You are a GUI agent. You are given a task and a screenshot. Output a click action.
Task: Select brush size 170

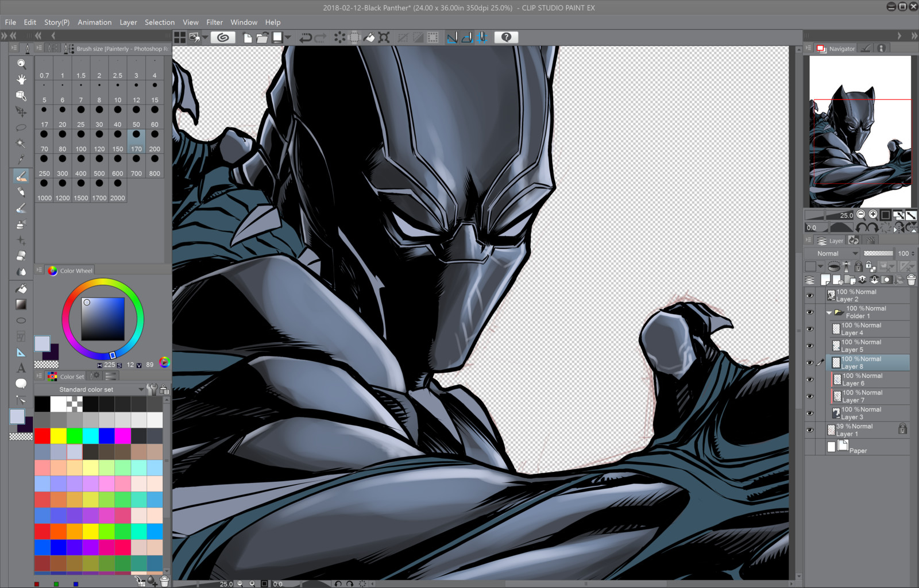[136, 141]
